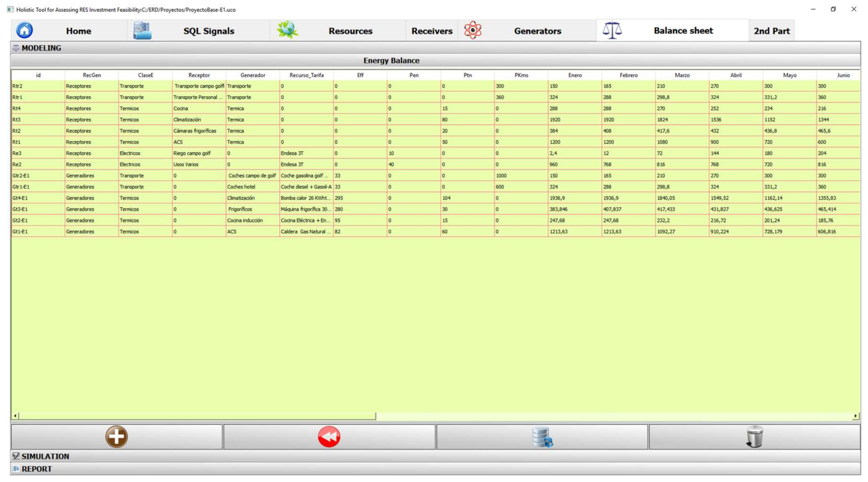Open the Receivers tab
Image resolution: width=868 pixels, height=482 pixels.
[432, 31]
